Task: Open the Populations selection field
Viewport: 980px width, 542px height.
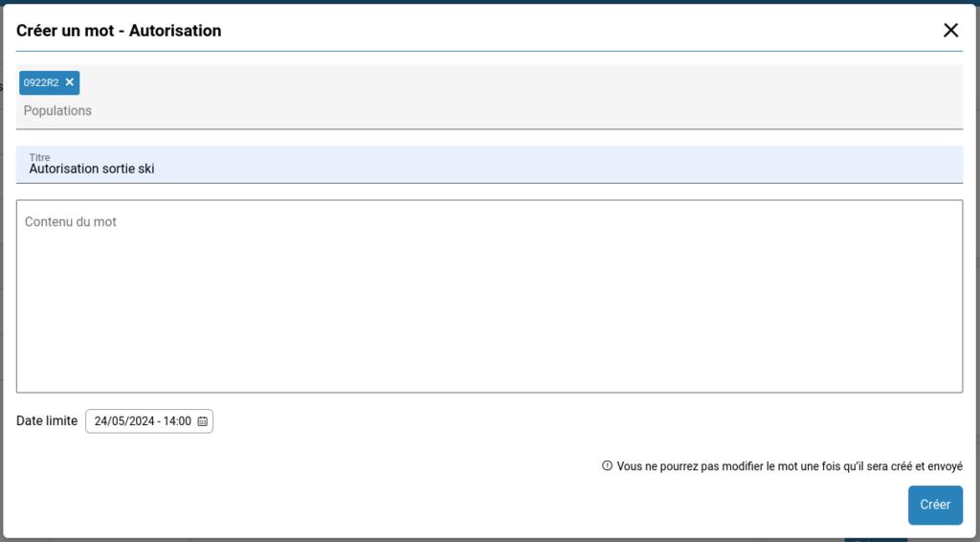Action: coord(479,111)
